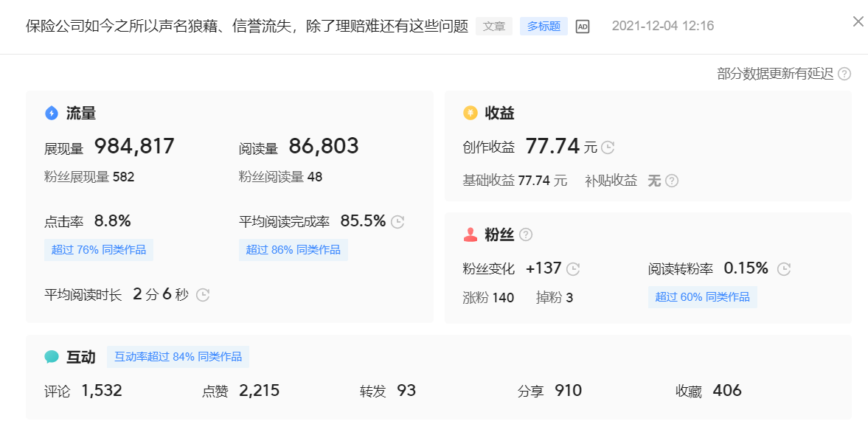Click 超过60% 同类作品 under 阅读转粉率
This screenshot has width=868, height=438.
point(702,296)
